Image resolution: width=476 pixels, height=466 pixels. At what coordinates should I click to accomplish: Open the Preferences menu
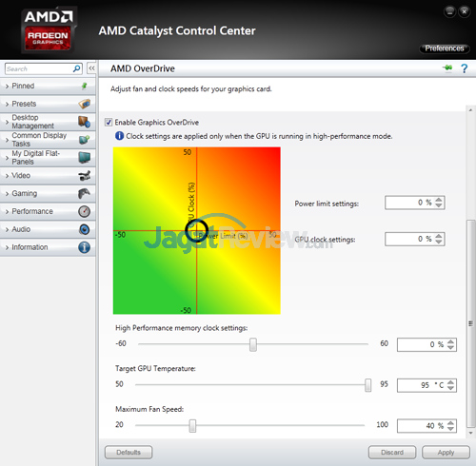coord(445,49)
